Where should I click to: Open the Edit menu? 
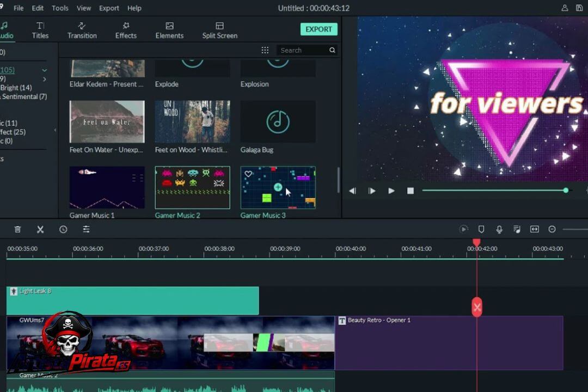pyautogui.click(x=38, y=8)
